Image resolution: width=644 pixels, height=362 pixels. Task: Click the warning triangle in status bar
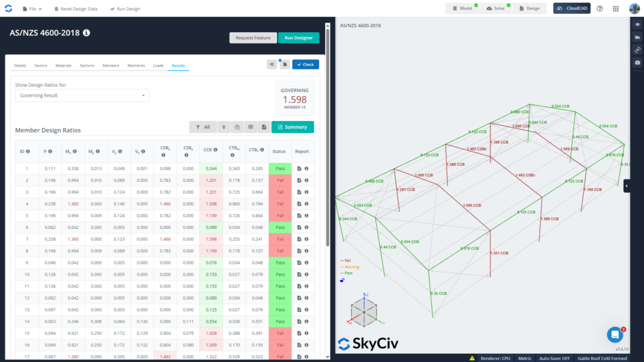point(472,358)
